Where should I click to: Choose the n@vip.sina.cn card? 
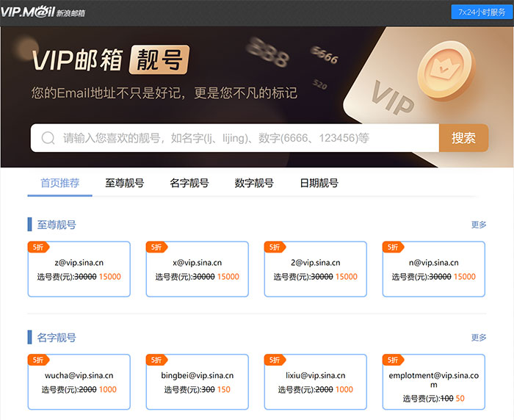[434, 269]
